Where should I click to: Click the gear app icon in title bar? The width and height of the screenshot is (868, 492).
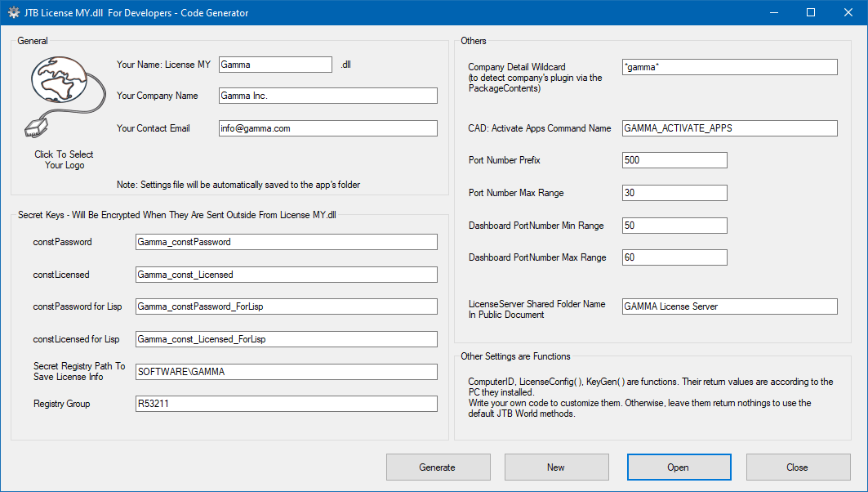[x=14, y=13]
